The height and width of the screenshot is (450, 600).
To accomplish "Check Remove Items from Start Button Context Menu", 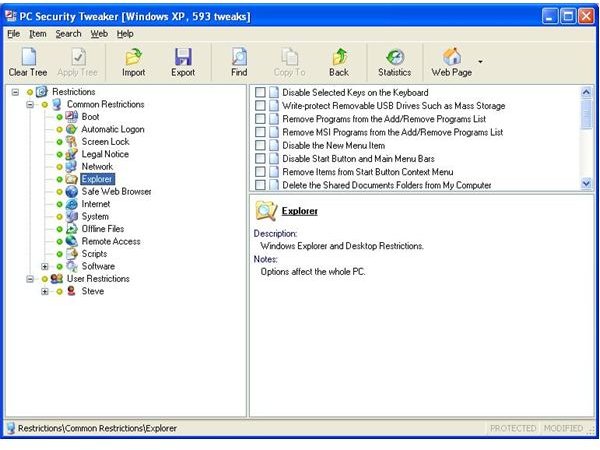I will (260, 172).
